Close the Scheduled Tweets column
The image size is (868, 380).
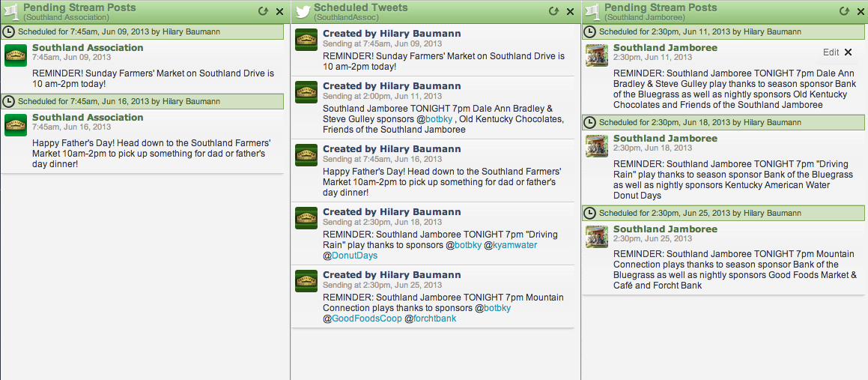570,11
